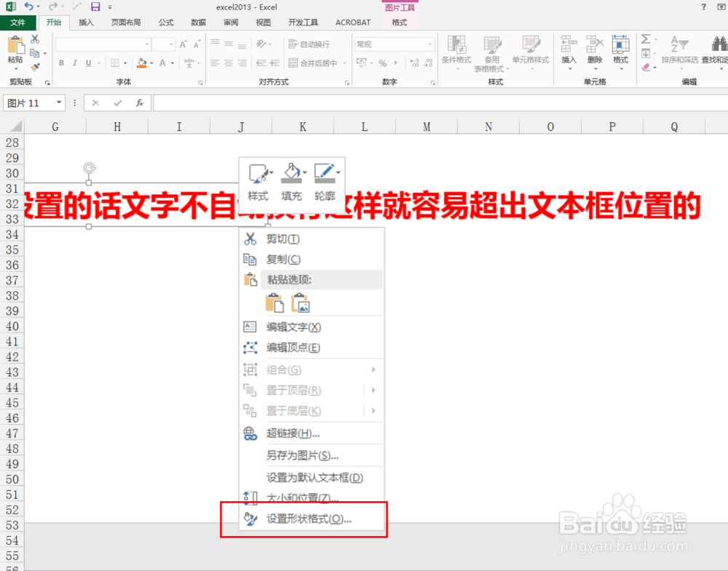Choose 另存为图片(S) from context menu
Viewport: 728px width, 571px height.
click(312, 455)
